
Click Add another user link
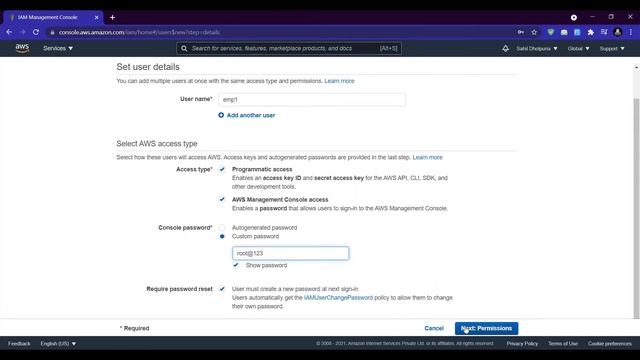click(x=251, y=115)
